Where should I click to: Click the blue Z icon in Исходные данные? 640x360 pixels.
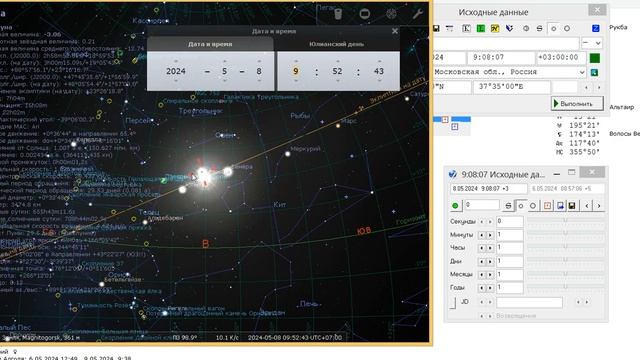596,28
